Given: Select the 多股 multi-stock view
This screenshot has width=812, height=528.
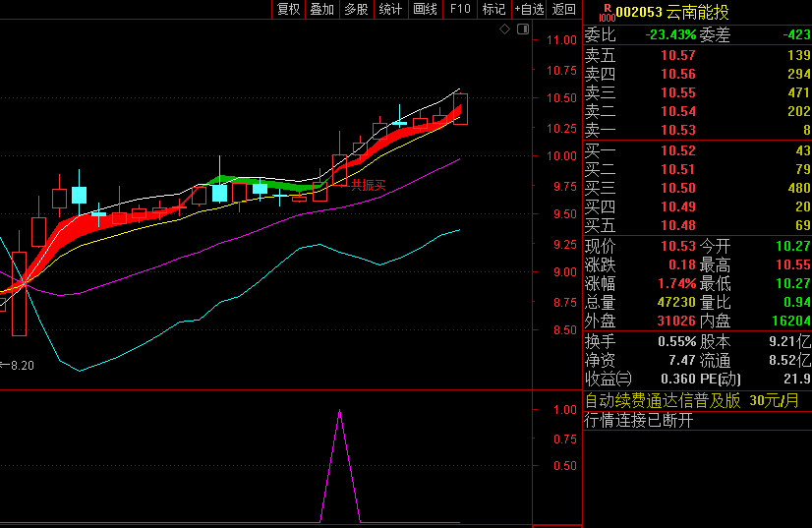Looking at the screenshot, I should pos(356,9).
